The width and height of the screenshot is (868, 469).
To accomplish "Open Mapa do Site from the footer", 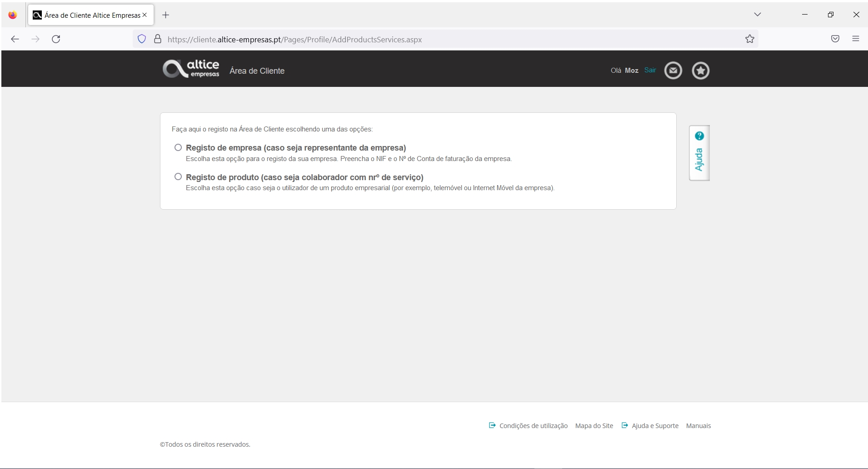I will coord(594,426).
